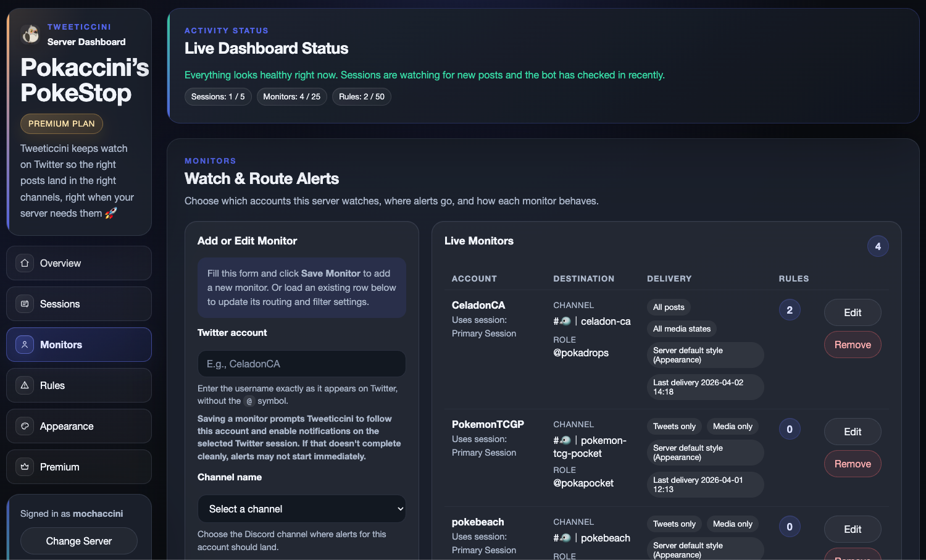Screen dimensions: 926x560
Task: Click the PREMIUM PLAN badge
Action: [62, 123]
